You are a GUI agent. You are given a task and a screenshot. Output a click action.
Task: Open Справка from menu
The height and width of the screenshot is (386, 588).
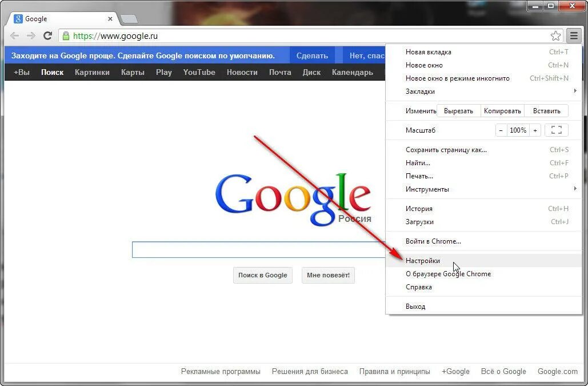click(484, 287)
